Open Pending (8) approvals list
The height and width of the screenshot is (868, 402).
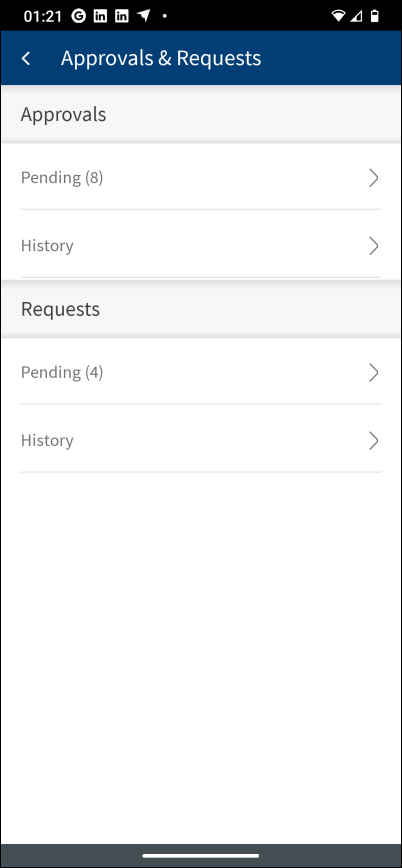(x=201, y=177)
